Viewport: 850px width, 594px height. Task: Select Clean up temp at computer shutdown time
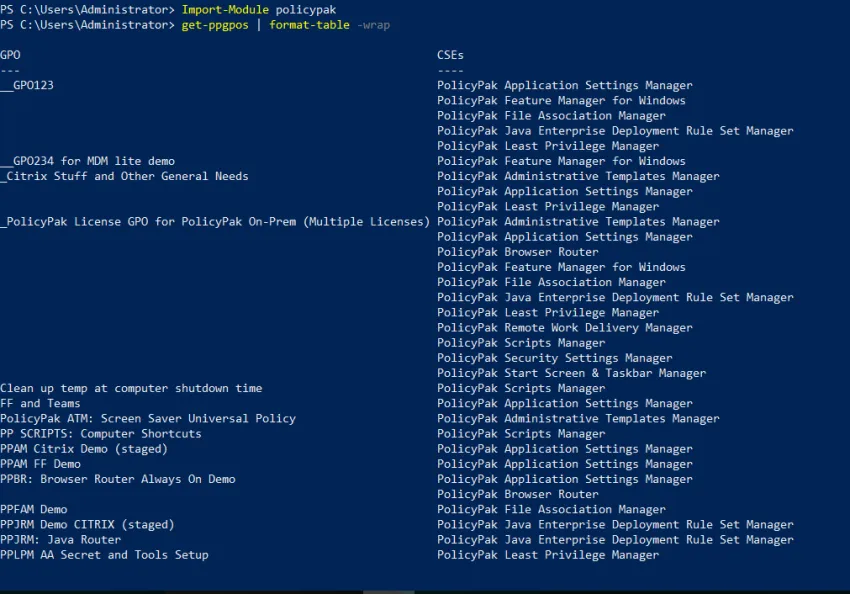pyautogui.click(x=131, y=388)
